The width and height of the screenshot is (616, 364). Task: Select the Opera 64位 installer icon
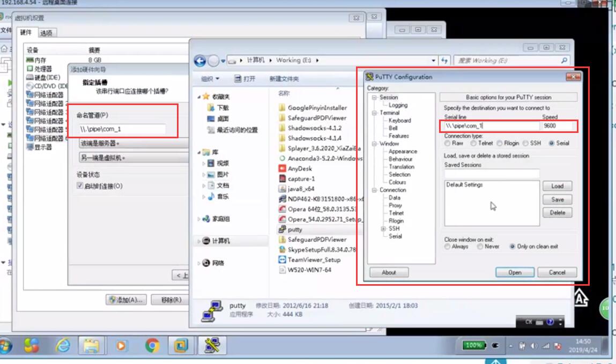click(282, 209)
